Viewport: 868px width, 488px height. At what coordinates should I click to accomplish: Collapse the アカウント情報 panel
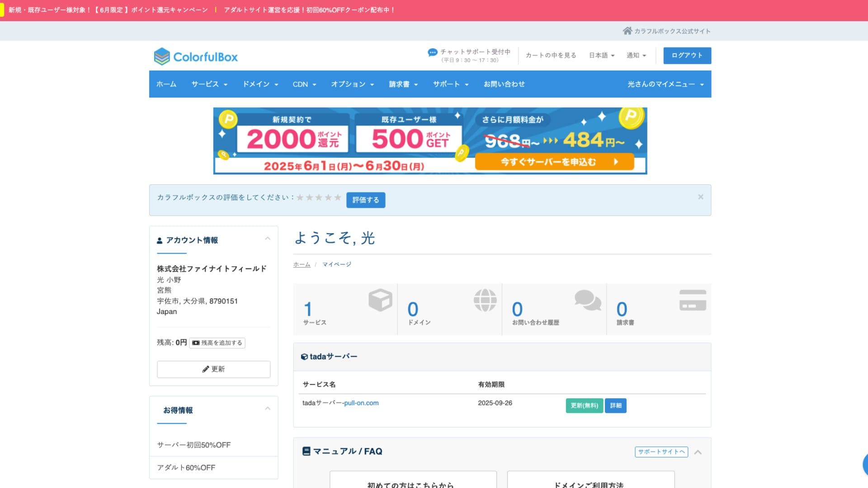[x=268, y=239]
